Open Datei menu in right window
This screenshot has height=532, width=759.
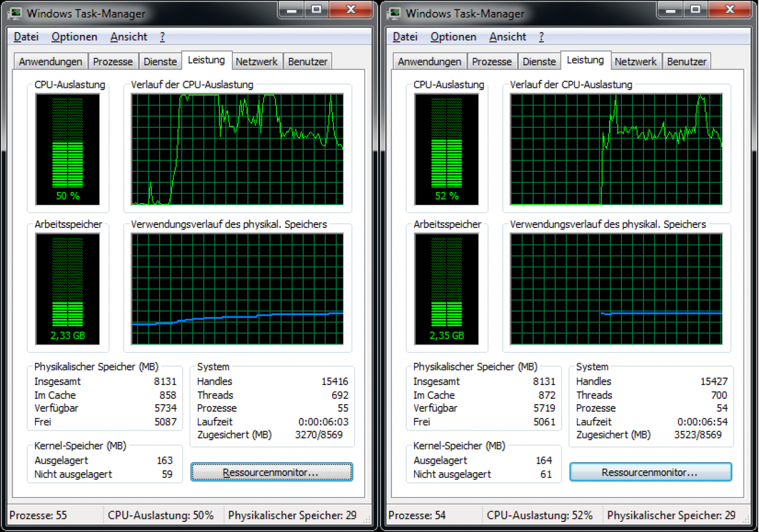[x=405, y=37]
